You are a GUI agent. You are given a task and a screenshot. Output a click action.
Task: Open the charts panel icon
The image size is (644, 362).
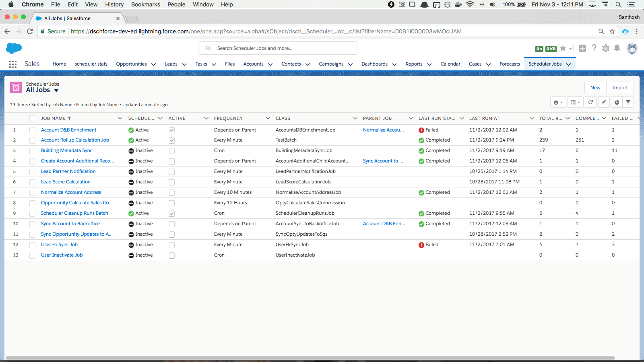[x=617, y=103]
